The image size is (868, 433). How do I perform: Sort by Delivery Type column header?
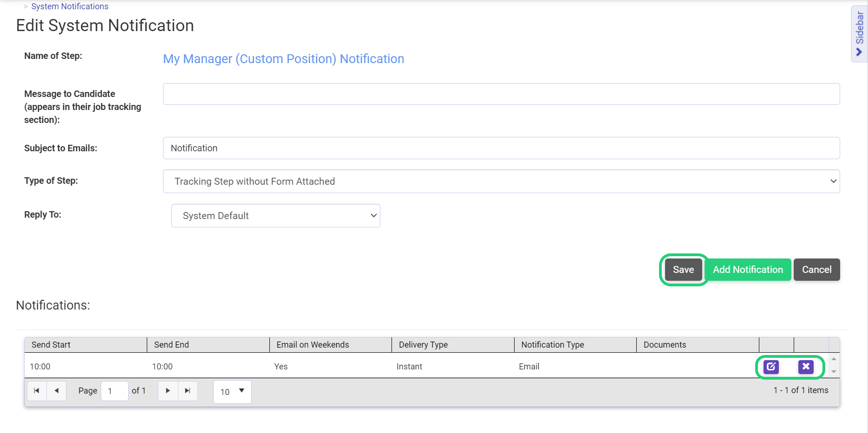(453, 345)
